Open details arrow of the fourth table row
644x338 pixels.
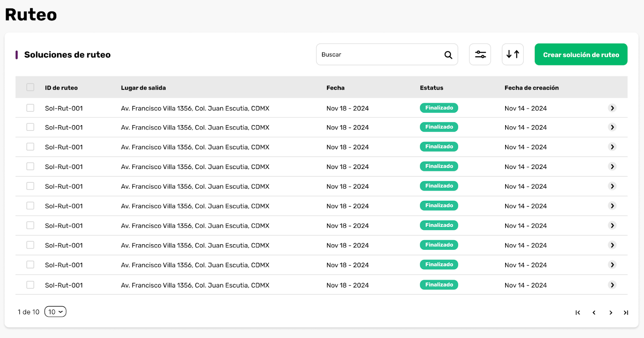click(x=612, y=167)
